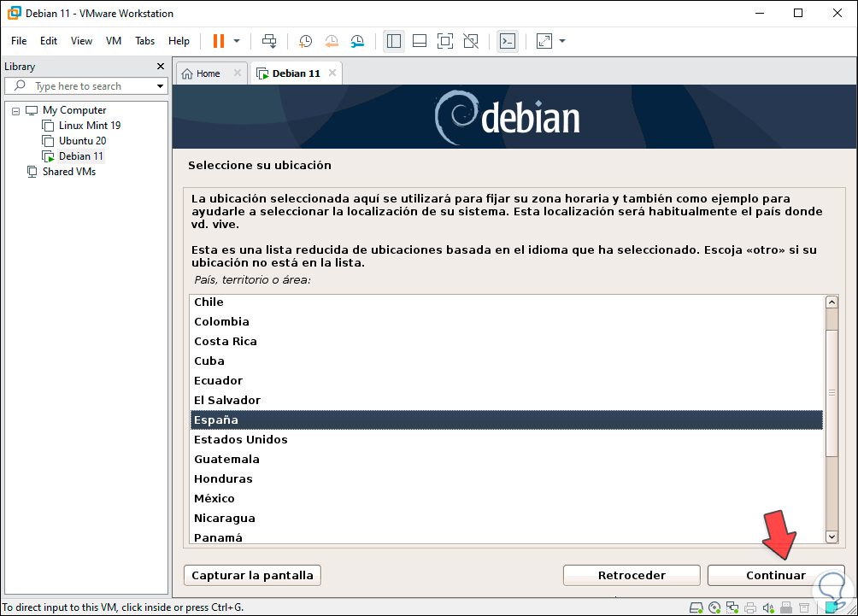
Task: Select Linux Mint 19 virtual machine
Action: 90,126
